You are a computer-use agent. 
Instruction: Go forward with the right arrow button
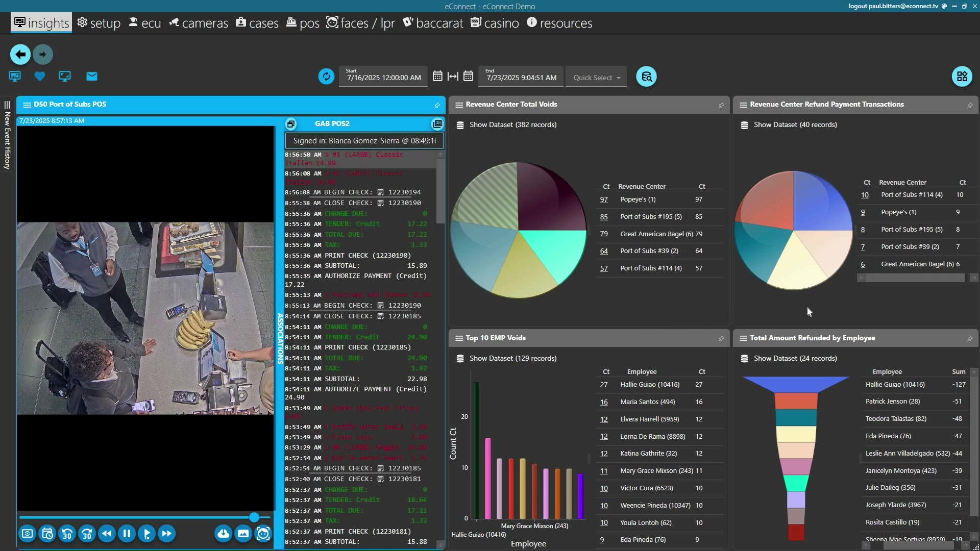tap(43, 54)
